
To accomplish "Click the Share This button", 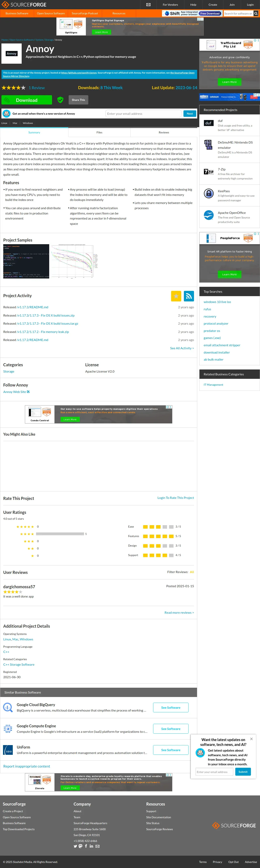I will 78,100.
